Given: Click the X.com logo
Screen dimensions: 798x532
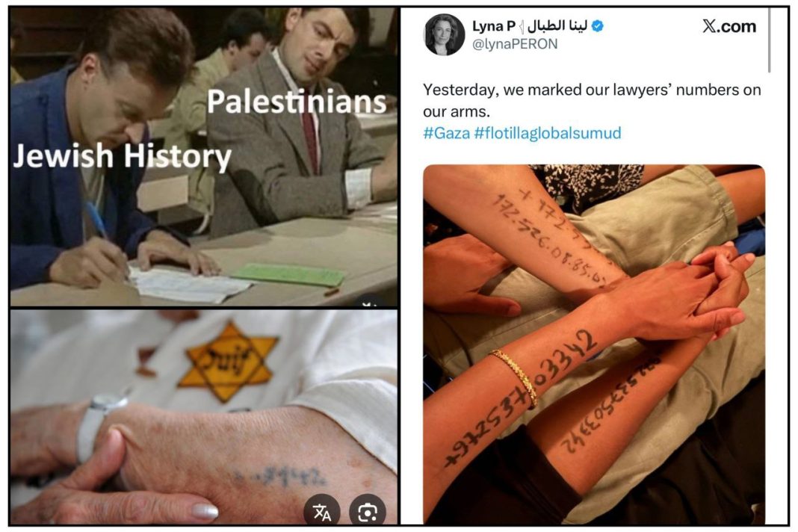Looking at the screenshot, I should [x=729, y=26].
